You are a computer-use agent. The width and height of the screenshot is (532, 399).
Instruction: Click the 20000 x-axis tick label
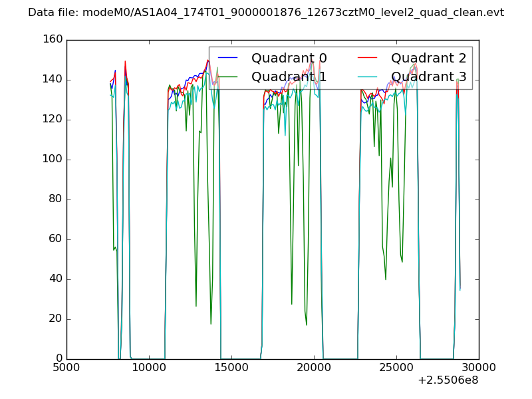pyautogui.click(x=314, y=367)
